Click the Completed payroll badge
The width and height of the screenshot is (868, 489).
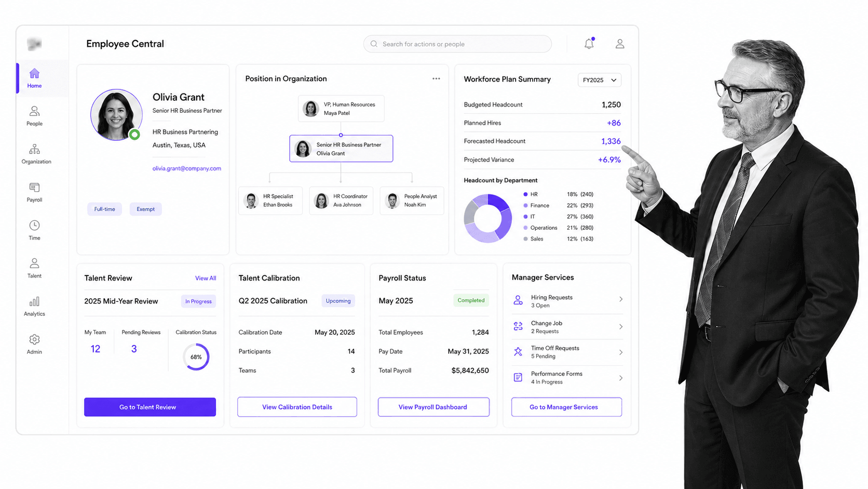[471, 300]
